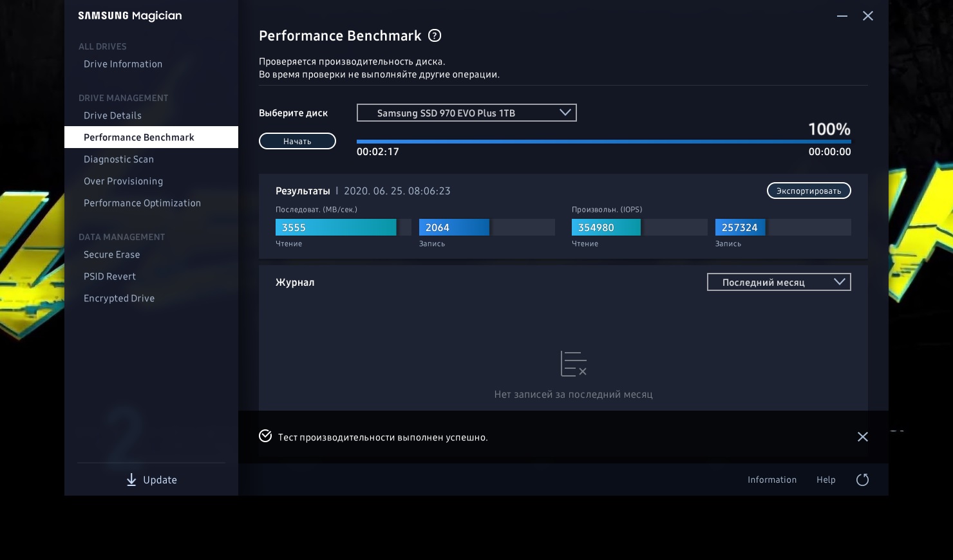Screen dimensions: 953x560
Task: Open Diagnostic Scan
Action: pos(119,159)
